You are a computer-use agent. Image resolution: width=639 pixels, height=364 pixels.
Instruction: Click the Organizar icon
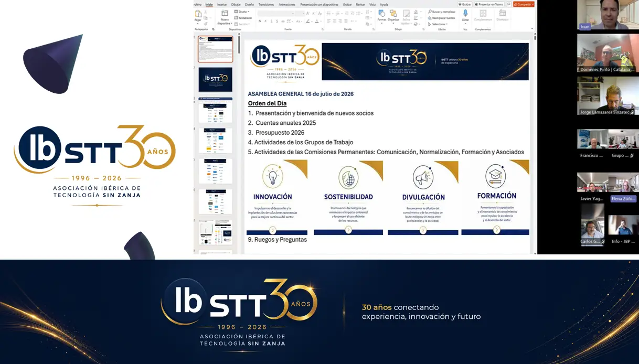pos(393,13)
